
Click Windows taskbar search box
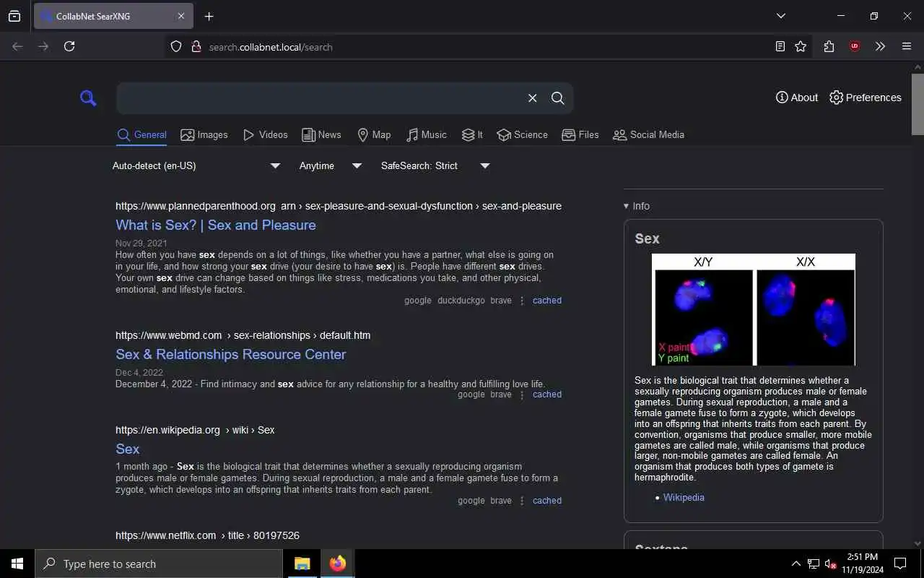click(159, 564)
